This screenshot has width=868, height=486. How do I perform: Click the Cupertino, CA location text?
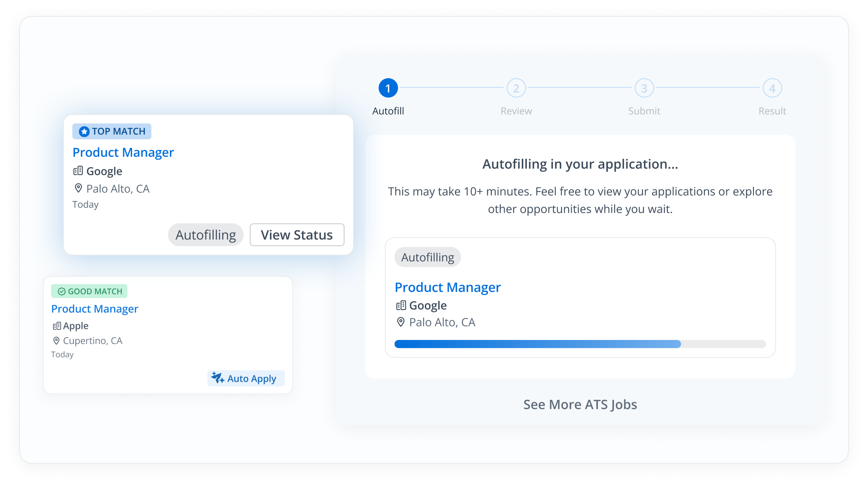click(x=93, y=341)
